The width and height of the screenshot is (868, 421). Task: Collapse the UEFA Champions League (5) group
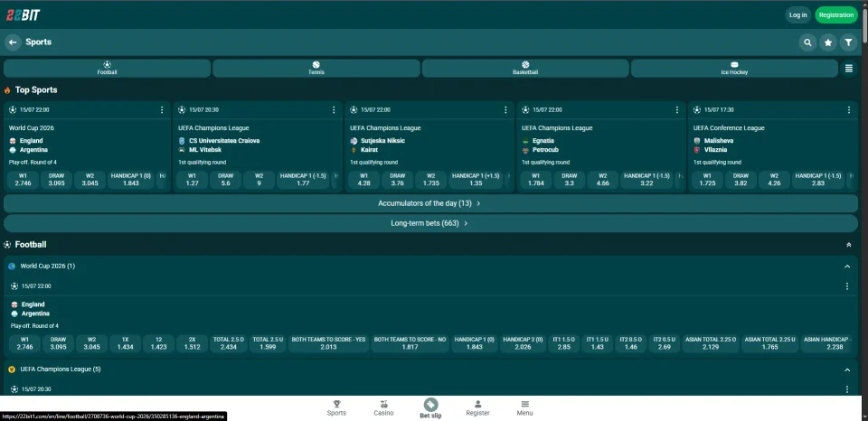coord(847,370)
